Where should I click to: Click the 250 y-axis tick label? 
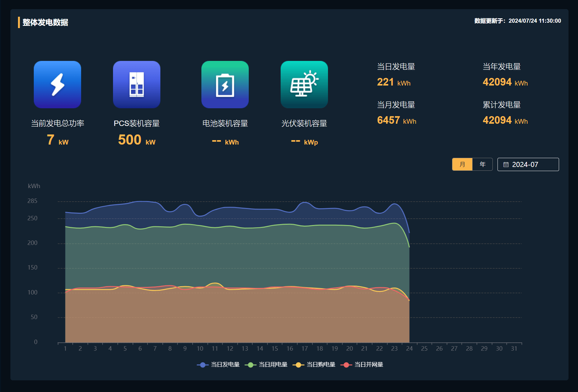(32, 218)
